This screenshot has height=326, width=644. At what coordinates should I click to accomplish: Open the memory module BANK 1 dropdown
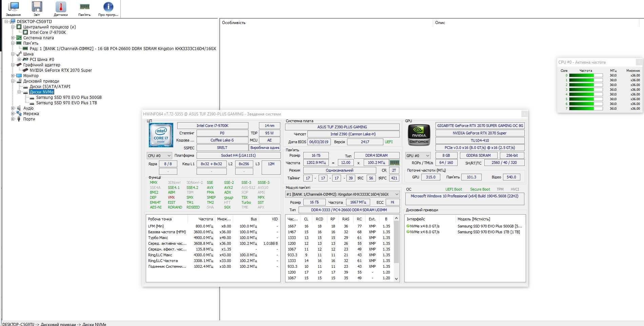click(x=342, y=194)
